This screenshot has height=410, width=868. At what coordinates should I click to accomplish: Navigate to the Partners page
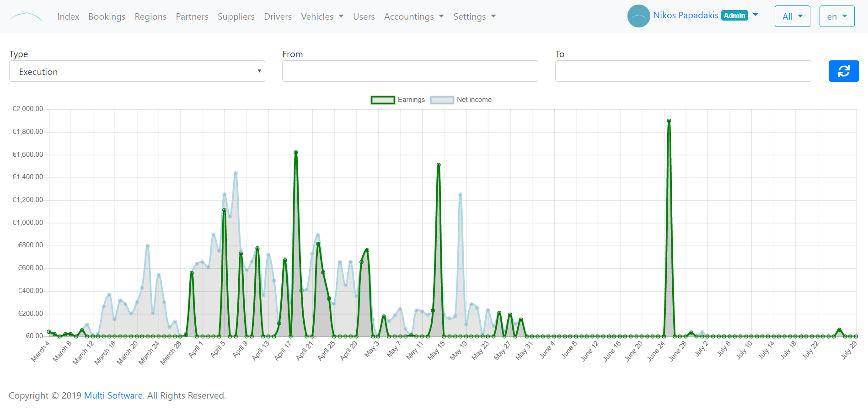192,16
